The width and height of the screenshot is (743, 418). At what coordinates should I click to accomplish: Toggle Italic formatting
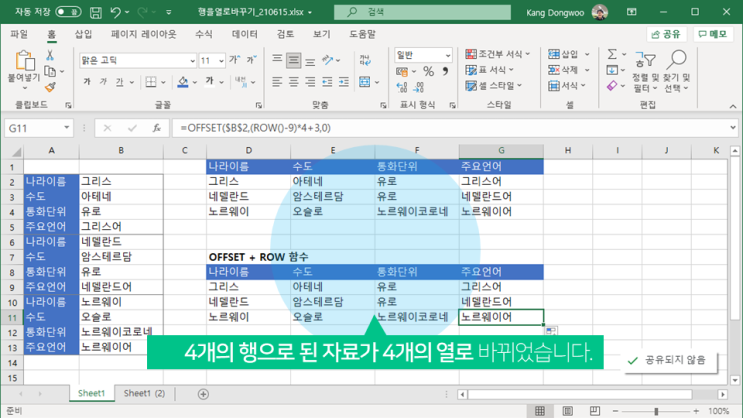pos(103,82)
